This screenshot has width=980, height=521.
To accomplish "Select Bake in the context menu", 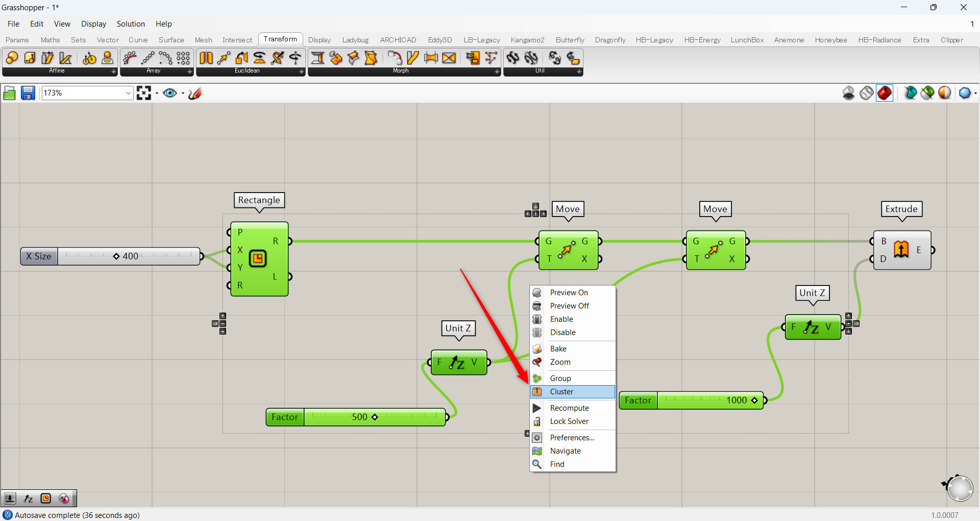I will [558, 349].
